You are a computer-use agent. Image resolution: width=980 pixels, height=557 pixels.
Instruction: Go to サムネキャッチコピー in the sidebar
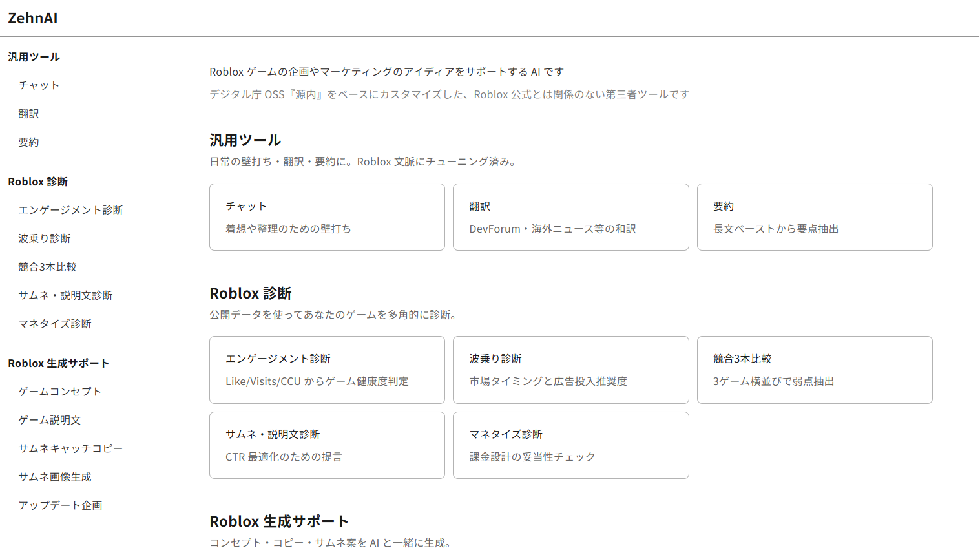(x=70, y=448)
